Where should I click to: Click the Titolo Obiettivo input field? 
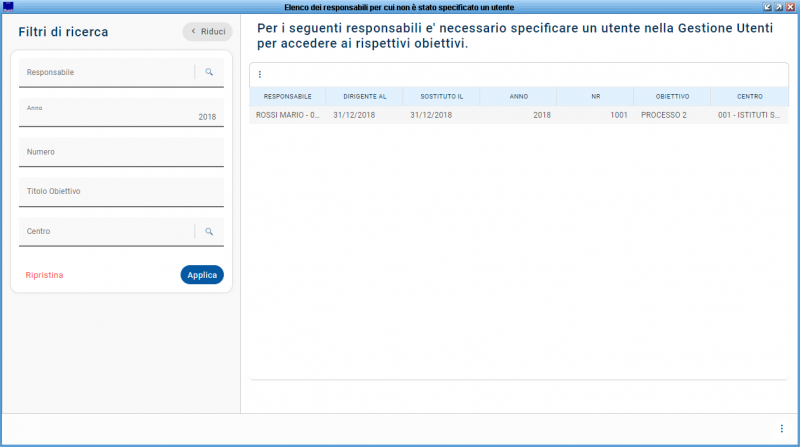121,192
